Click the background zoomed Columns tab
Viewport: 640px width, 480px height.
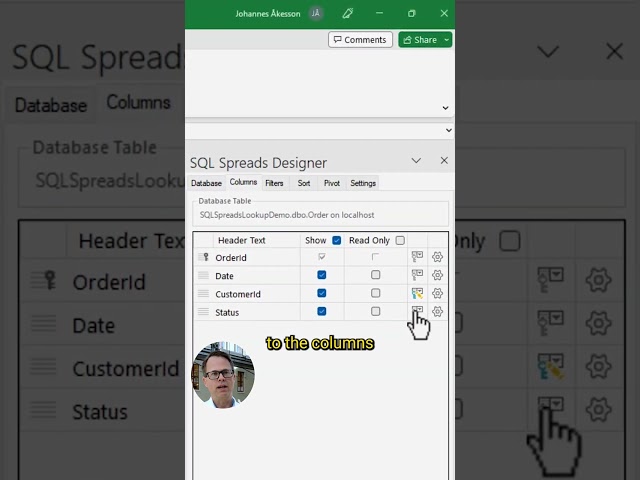[x=138, y=102]
